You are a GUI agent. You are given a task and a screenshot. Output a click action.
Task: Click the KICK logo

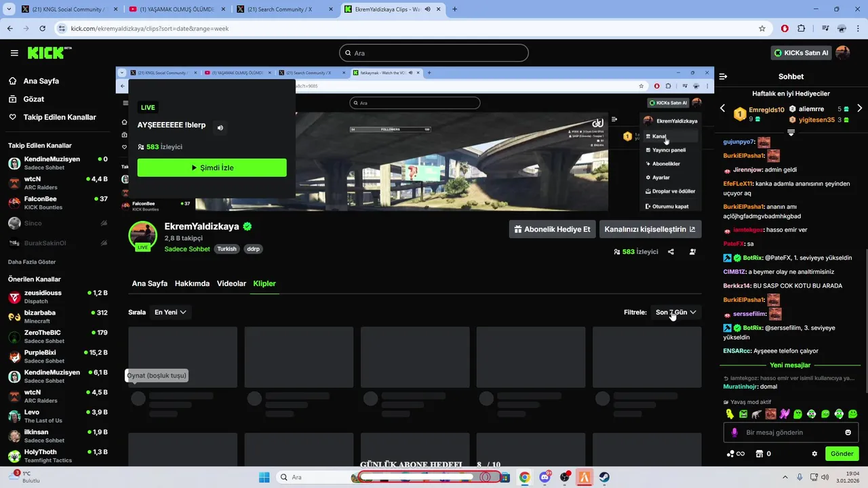50,53
